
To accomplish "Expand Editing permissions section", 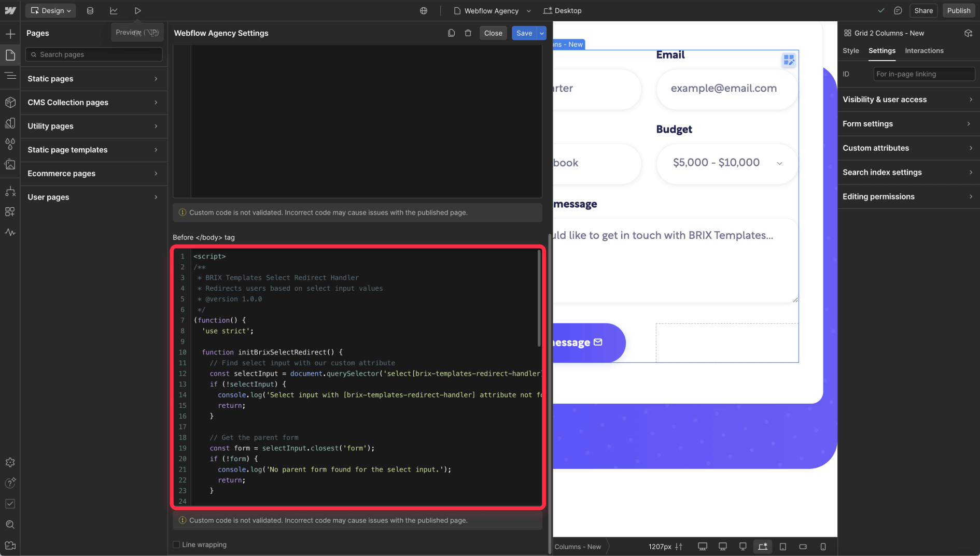I will (908, 196).
